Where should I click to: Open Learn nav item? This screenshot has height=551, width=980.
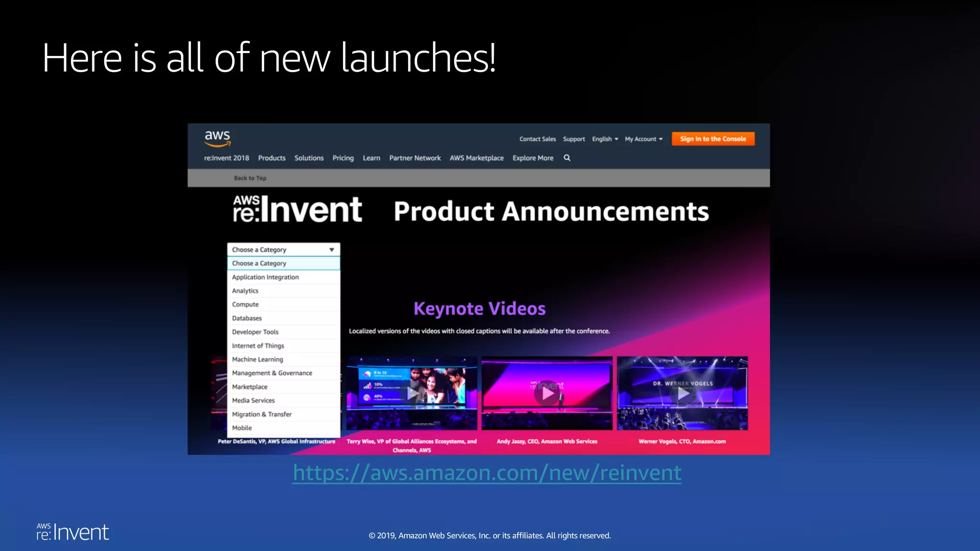pos(371,158)
